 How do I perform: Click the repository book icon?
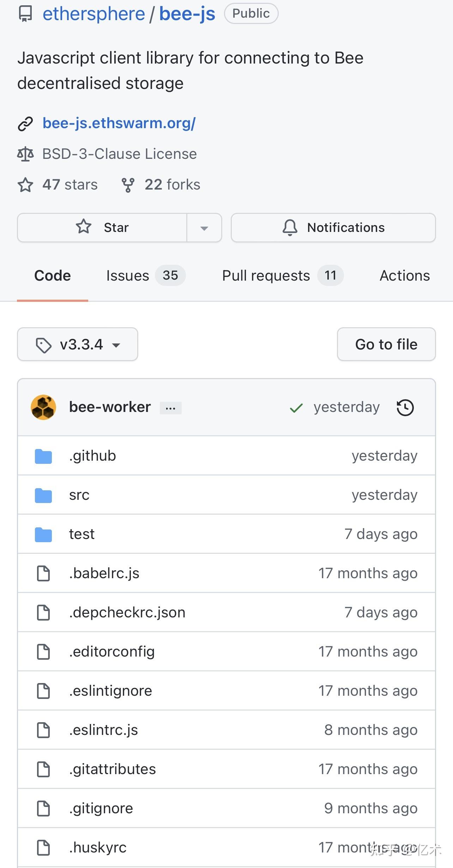[x=25, y=14]
